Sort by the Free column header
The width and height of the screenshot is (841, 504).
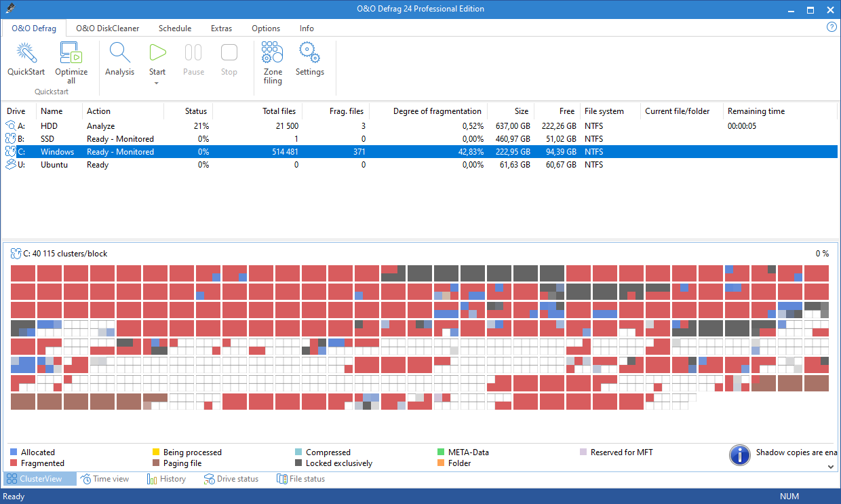pos(568,111)
